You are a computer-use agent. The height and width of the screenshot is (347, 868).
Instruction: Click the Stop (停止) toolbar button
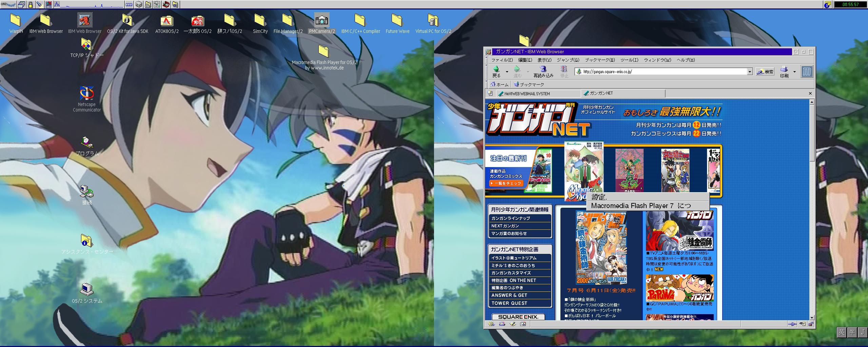click(564, 72)
